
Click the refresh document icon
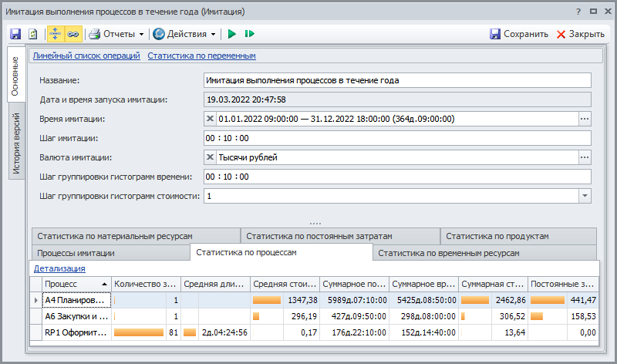33,34
